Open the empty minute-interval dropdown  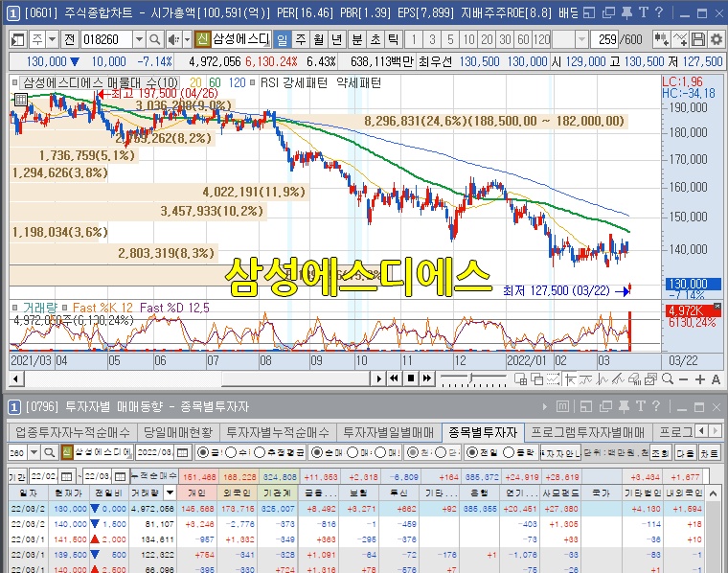(581, 40)
